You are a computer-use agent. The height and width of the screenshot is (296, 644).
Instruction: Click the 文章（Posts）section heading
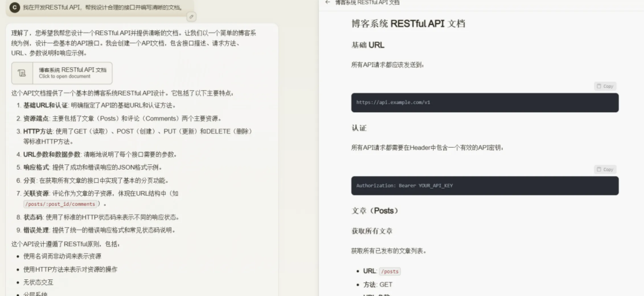375,211
